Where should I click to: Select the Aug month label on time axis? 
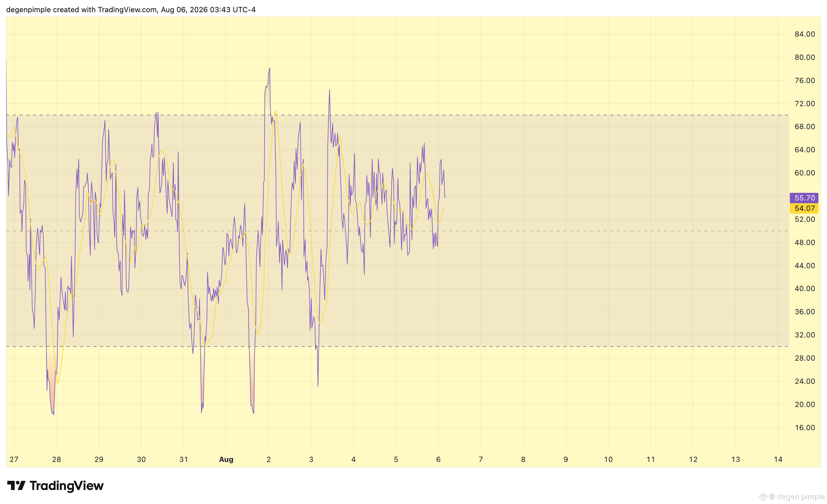(x=226, y=459)
